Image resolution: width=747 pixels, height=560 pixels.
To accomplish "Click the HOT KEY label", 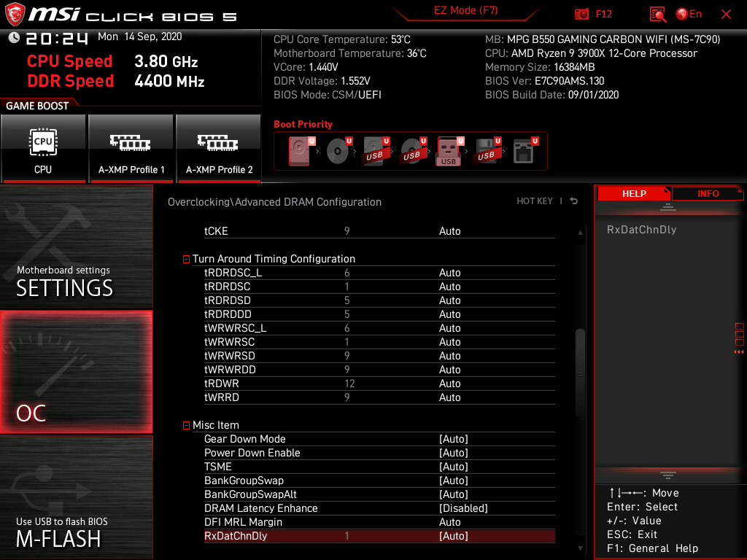I will click(x=535, y=201).
